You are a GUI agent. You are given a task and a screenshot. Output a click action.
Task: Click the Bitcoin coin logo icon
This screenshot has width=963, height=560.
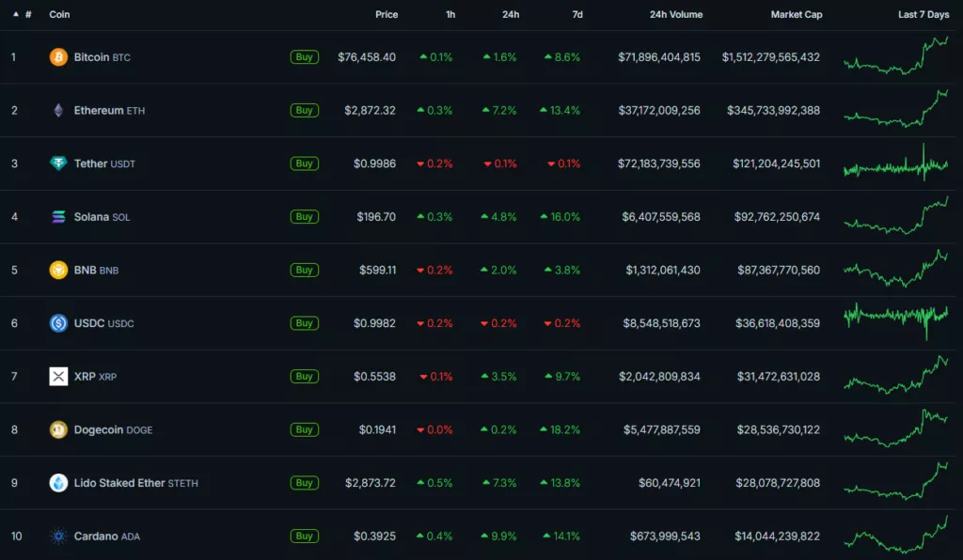pos(58,57)
